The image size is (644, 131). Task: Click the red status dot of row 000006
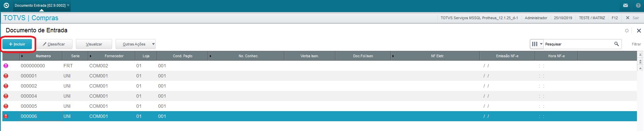pyautogui.click(x=6, y=116)
